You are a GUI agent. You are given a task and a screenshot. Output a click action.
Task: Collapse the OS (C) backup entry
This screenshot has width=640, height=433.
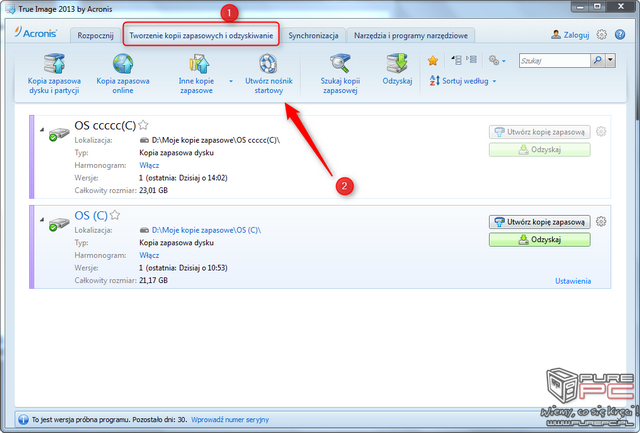42,220
